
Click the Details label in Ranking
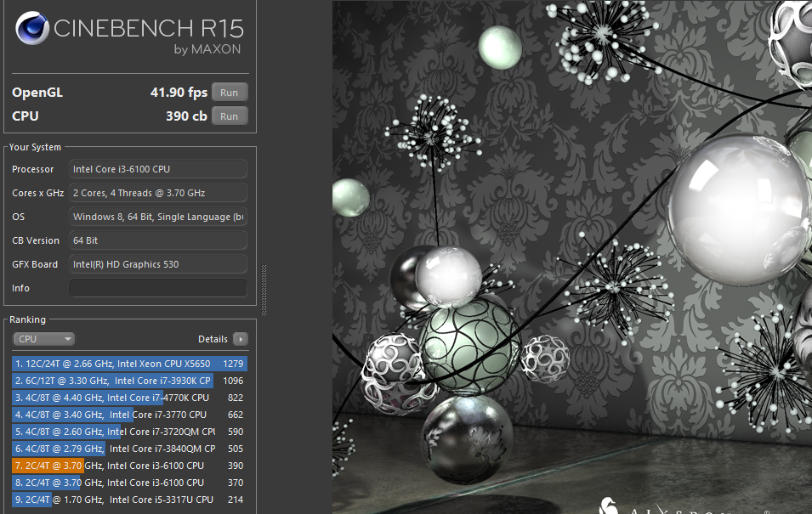point(213,339)
